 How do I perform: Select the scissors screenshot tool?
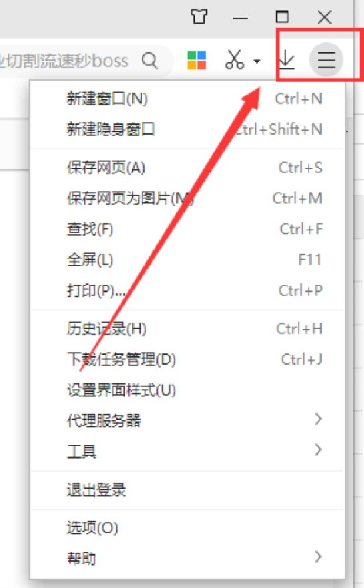pyautogui.click(x=235, y=59)
